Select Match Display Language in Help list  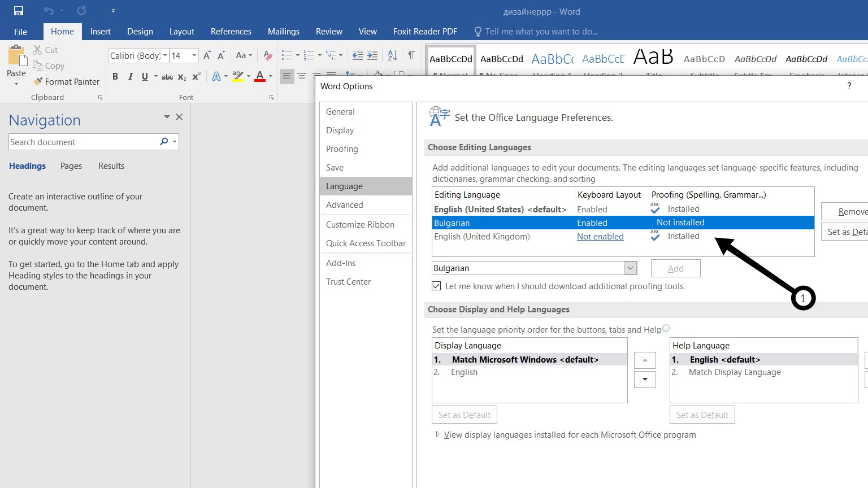[x=763, y=372]
